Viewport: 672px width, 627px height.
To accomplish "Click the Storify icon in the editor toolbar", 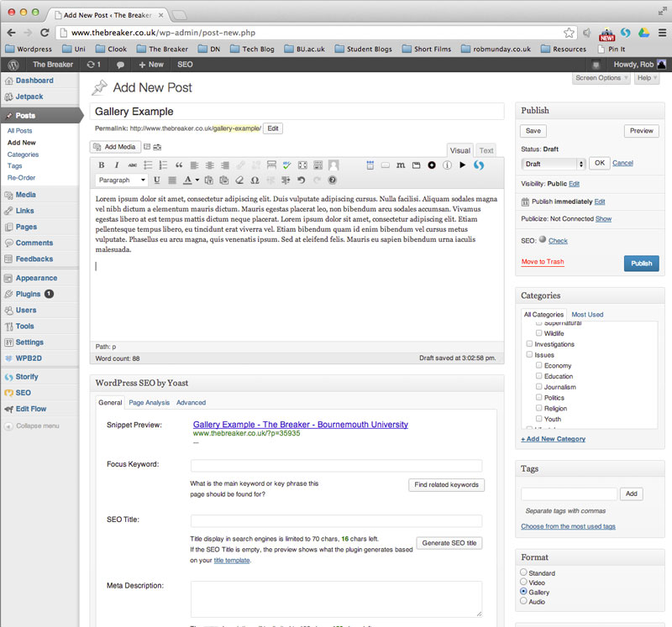I will pos(479,165).
